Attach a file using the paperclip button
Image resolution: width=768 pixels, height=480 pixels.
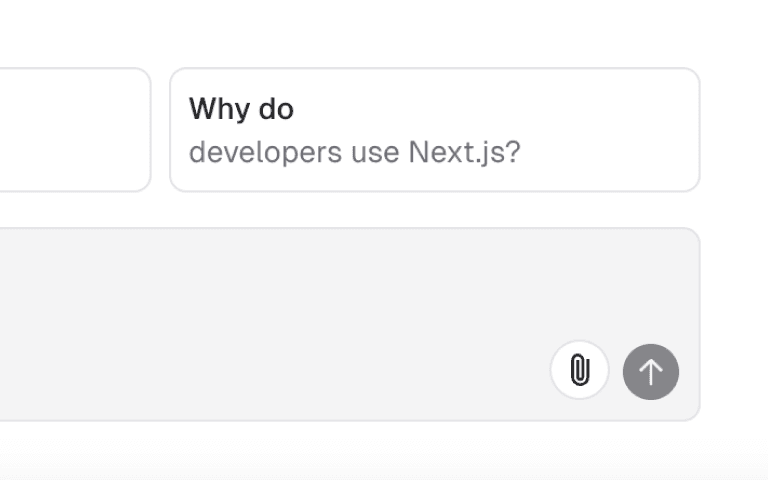pyautogui.click(x=579, y=371)
